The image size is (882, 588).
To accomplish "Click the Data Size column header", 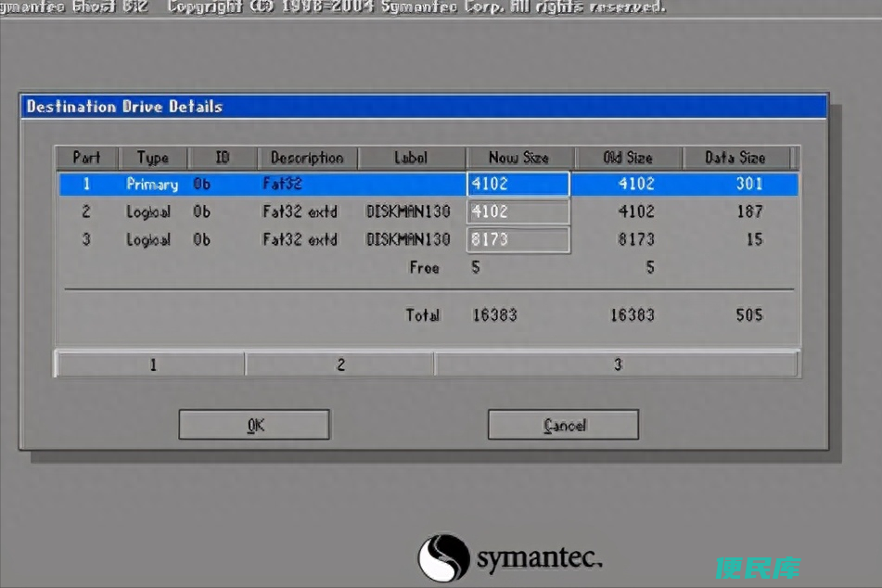I will [x=735, y=158].
